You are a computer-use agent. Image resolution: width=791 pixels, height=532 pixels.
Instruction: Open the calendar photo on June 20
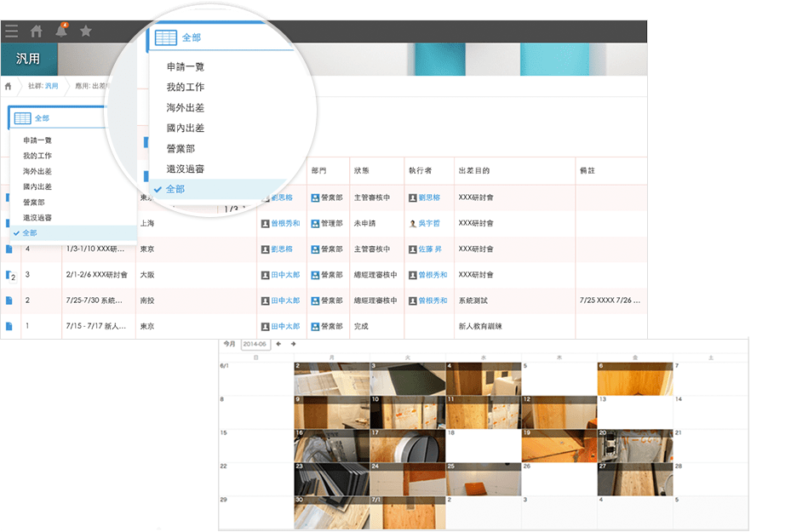coord(635,446)
